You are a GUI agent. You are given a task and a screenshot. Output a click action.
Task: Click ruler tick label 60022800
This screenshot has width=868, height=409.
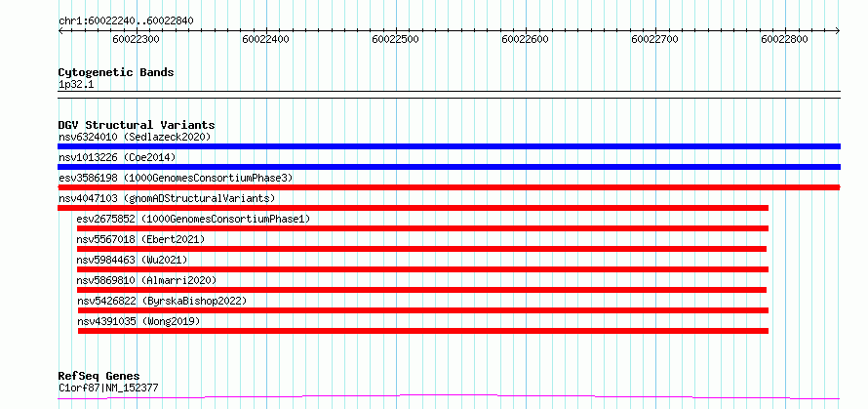785,39
